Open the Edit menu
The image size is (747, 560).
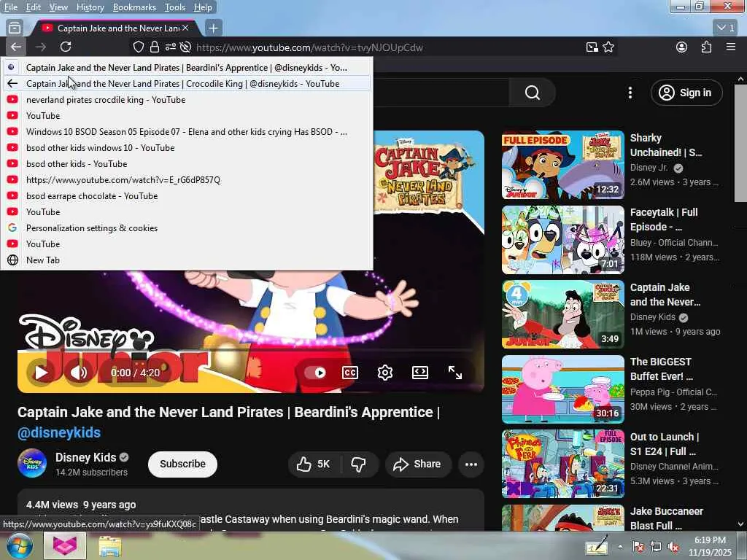pos(34,7)
